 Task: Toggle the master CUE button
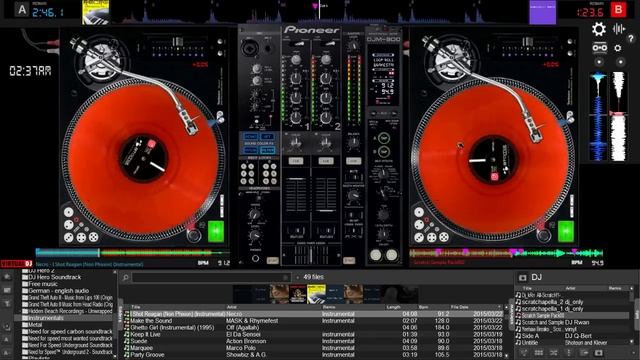pos(353,161)
